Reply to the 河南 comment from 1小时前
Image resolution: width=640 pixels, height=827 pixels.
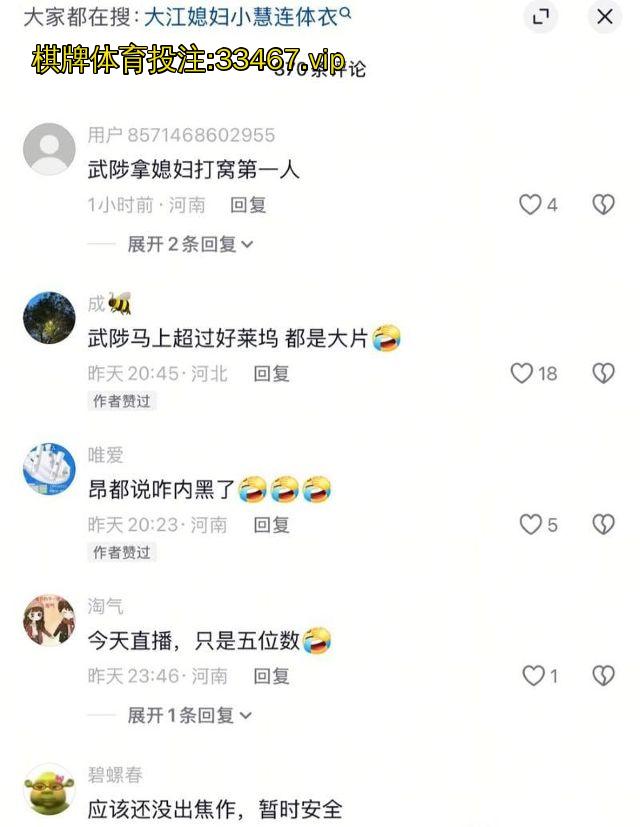coord(248,205)
